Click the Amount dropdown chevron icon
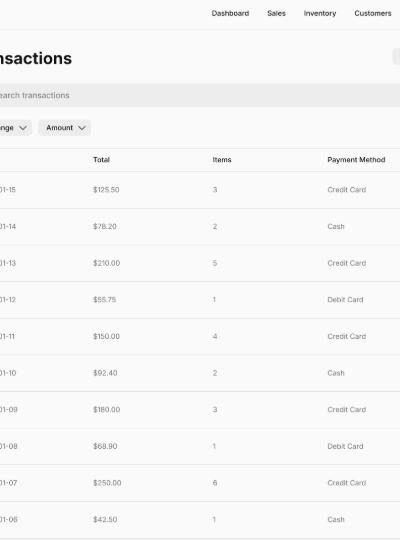Image resolution: width=400 pixels, height=541 pixels. tap(82, 128)
